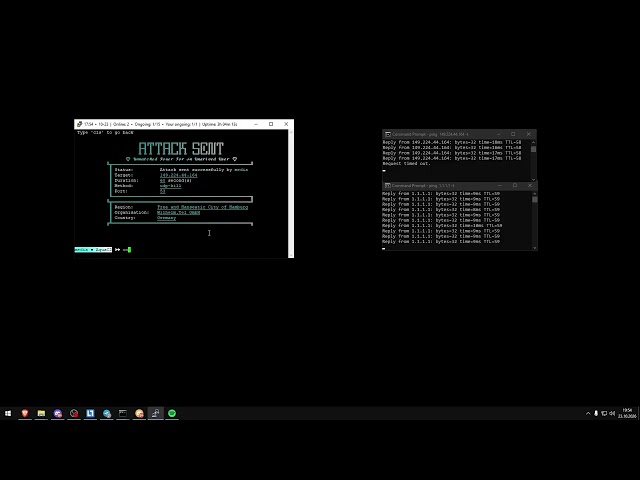The image size is (640, 480).
Task: Click the "ATTACK SENT" banner heading
Action: coord(181,149)
